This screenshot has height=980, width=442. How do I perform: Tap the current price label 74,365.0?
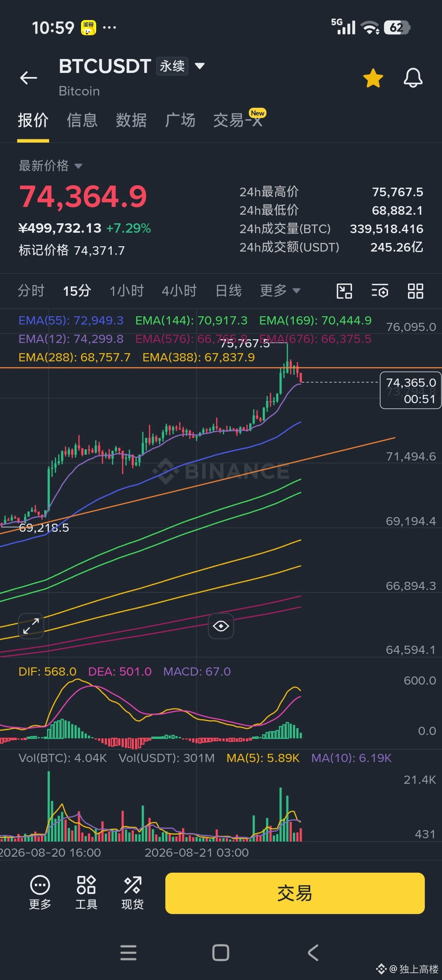(x=411, y=390)
